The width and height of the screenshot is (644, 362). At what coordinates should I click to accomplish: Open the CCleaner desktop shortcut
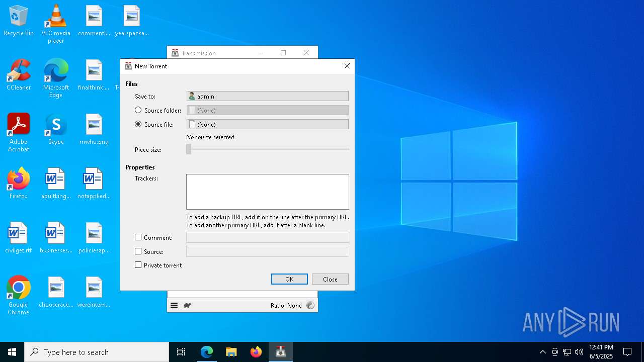19,75
